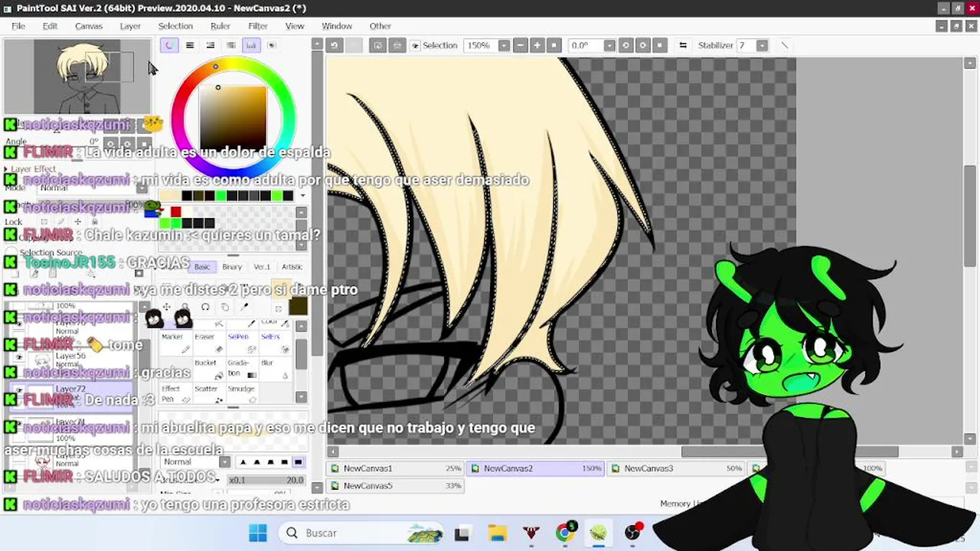The height and width of the screenshot is (551, 980).
Task: Select the Hand tool
Action: click(x=225, y=308)
